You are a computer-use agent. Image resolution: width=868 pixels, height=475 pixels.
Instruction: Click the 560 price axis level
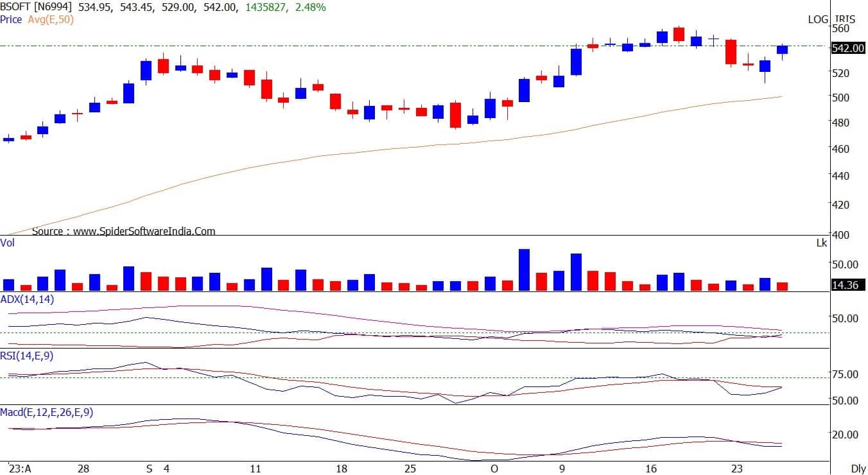click(x=841, y=28)
